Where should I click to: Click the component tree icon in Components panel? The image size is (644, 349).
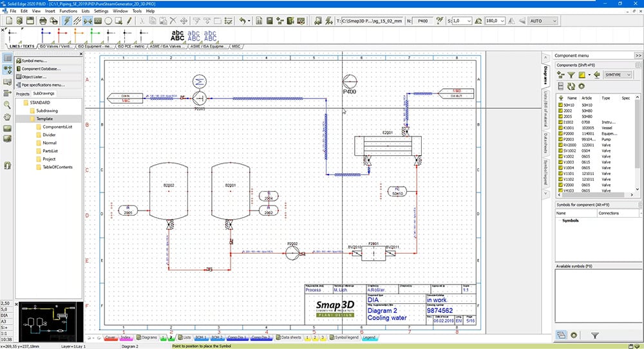point(561,75)
